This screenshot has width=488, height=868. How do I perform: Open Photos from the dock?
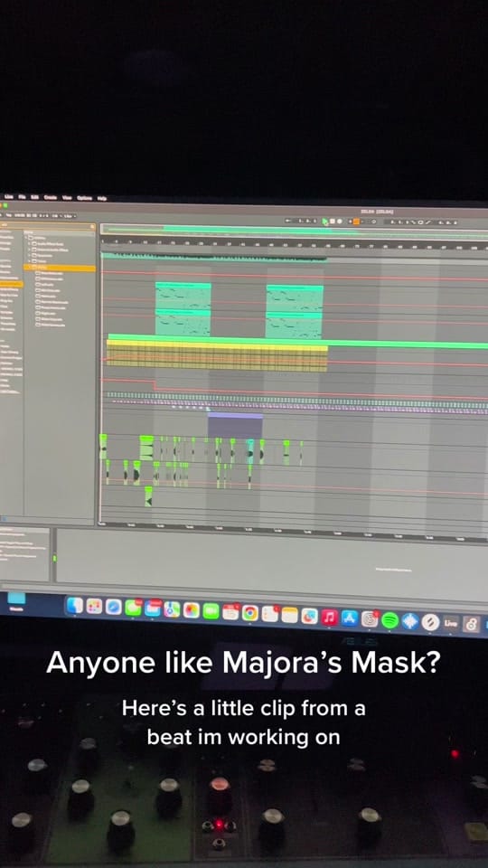pyautogui.click(x=192, y=610)
